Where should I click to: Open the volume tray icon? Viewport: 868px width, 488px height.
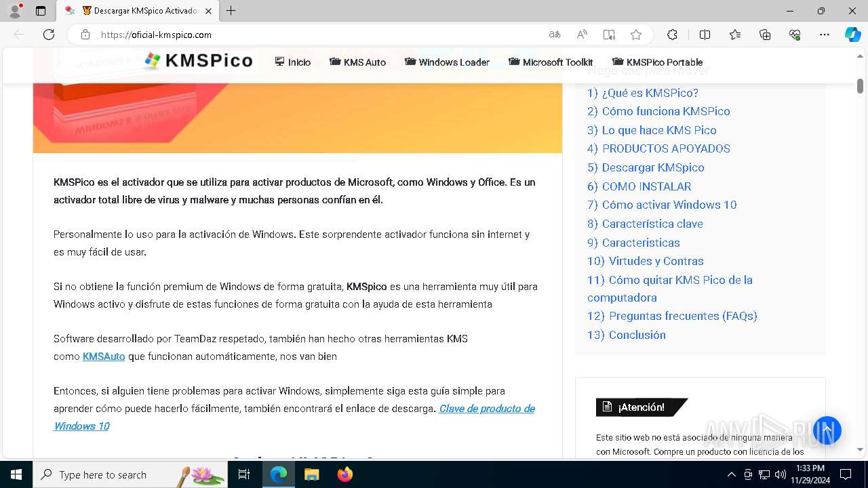(x=781, y=474)
